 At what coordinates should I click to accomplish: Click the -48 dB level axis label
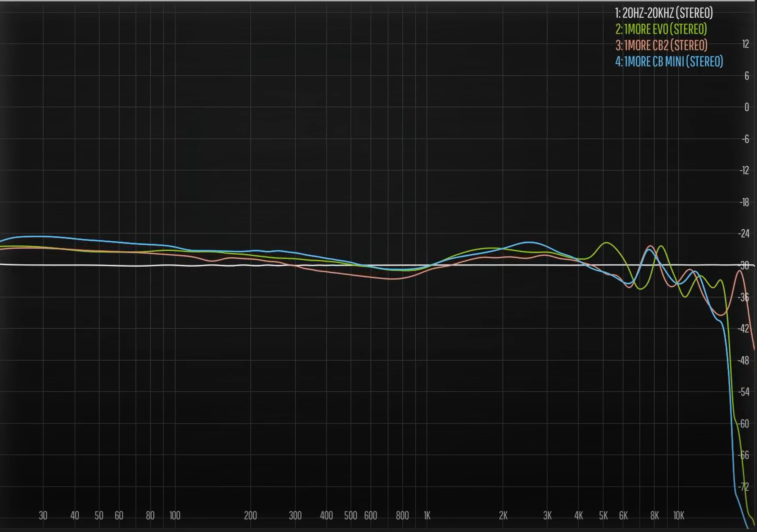(744, 360)
